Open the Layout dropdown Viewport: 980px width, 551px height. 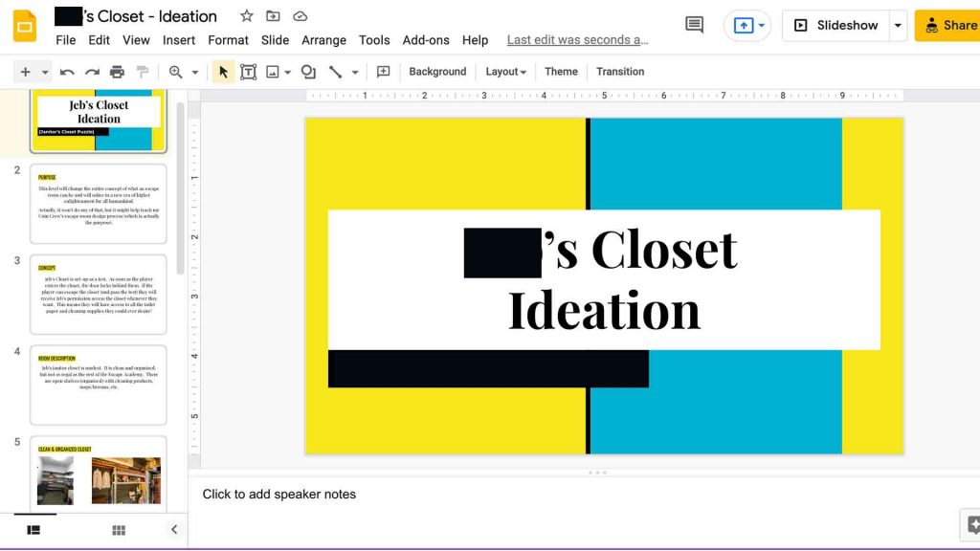505,71
